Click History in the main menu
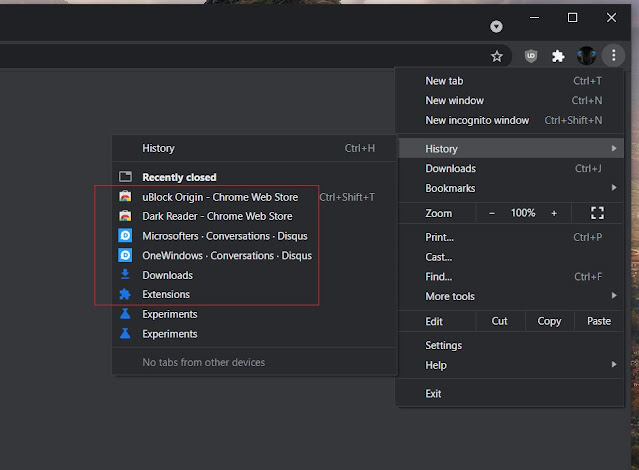This screenshot has height=470, width=639. click(509, 149)
